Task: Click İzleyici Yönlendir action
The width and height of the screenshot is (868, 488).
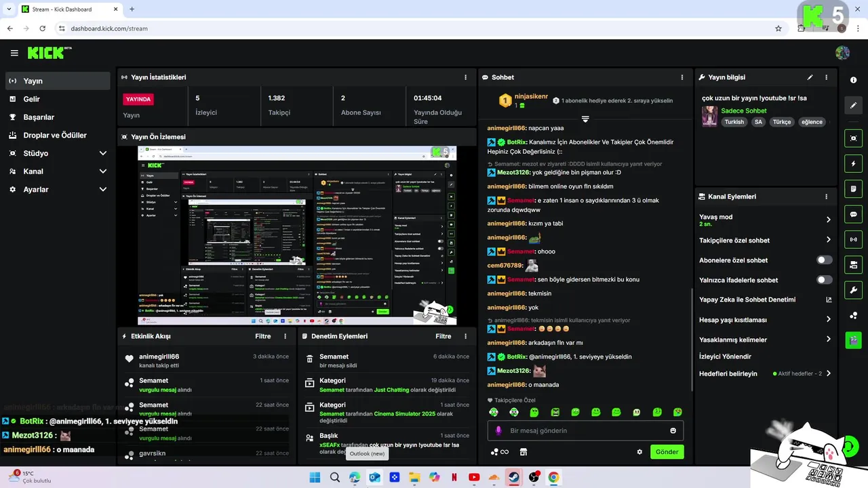Action: [725, 357]
